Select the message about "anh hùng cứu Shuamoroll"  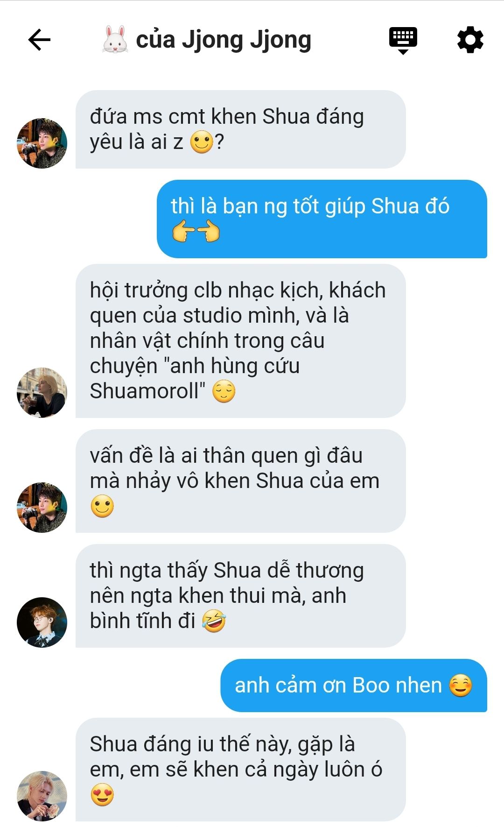coord(240,341)
